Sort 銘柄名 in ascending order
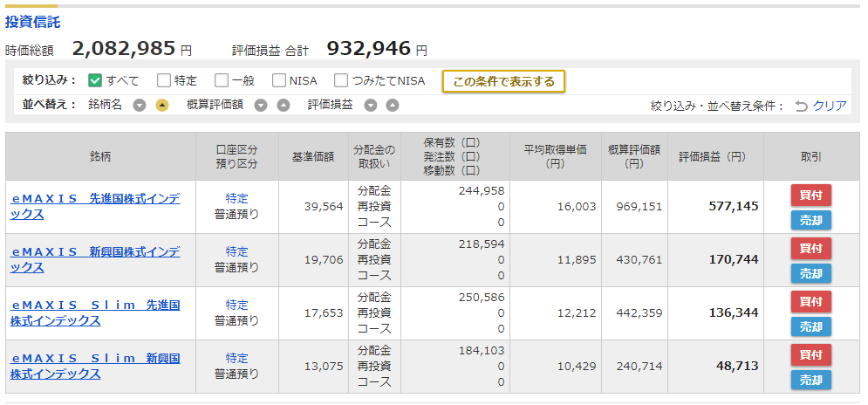 161,106
